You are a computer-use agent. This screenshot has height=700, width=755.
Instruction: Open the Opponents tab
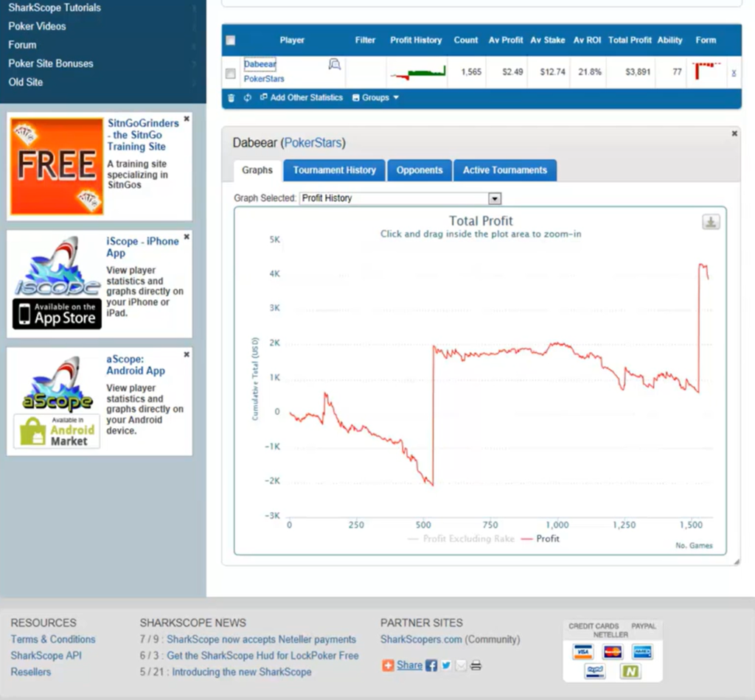point(420,170)
